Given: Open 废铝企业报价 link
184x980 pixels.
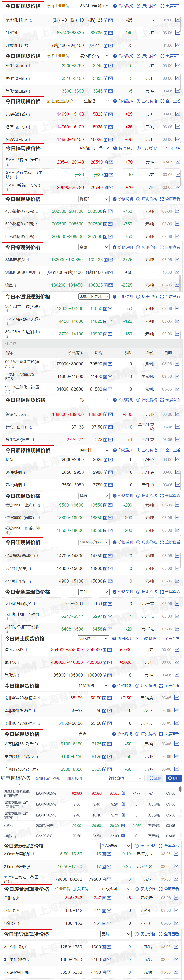Looking at the screenshot, I should click(x=58, y=56).
